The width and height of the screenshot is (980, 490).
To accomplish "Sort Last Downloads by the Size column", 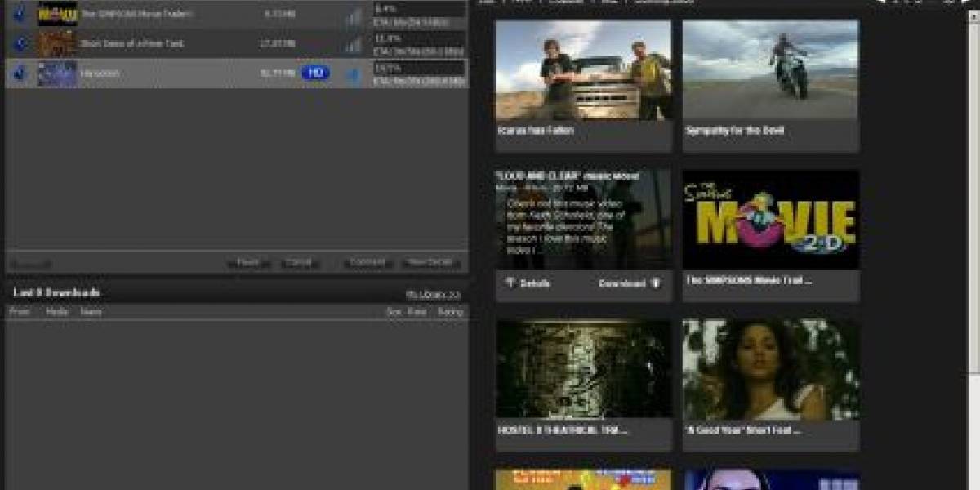I will (394, 311).
